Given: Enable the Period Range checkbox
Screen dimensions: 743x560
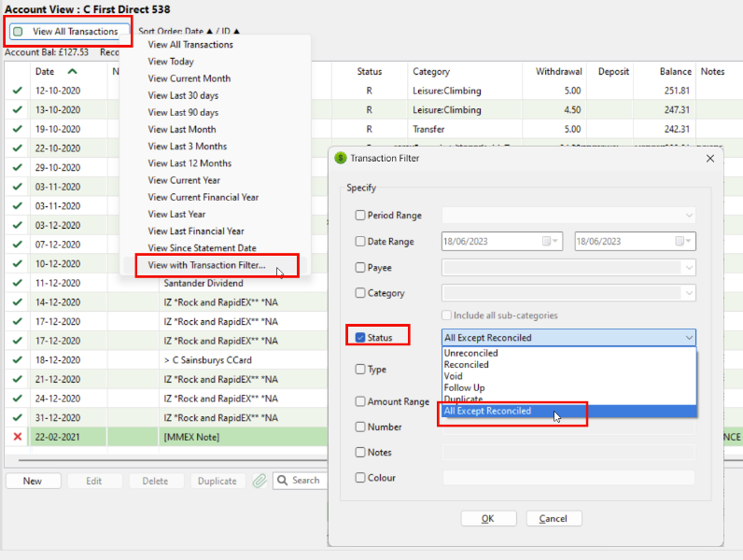Looking at the screenshot, I should 361,215.
